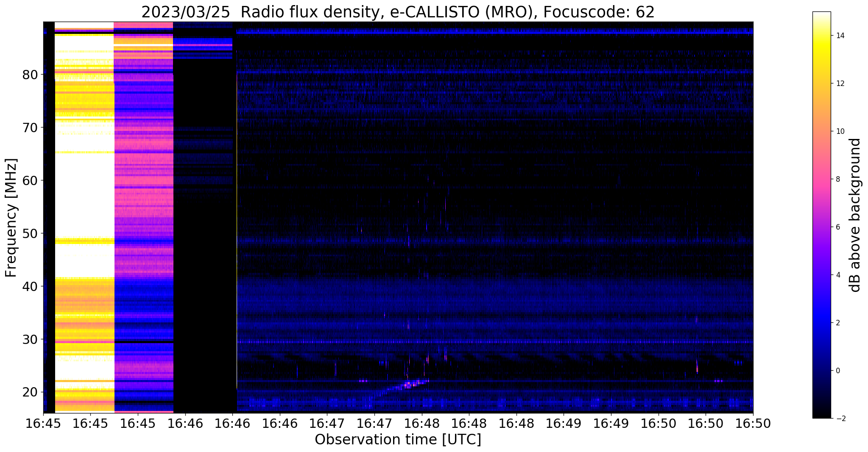Click the 'dB above background' colorbar label
The width and height of the screenshot is (868, 452).
coord(855,215)
